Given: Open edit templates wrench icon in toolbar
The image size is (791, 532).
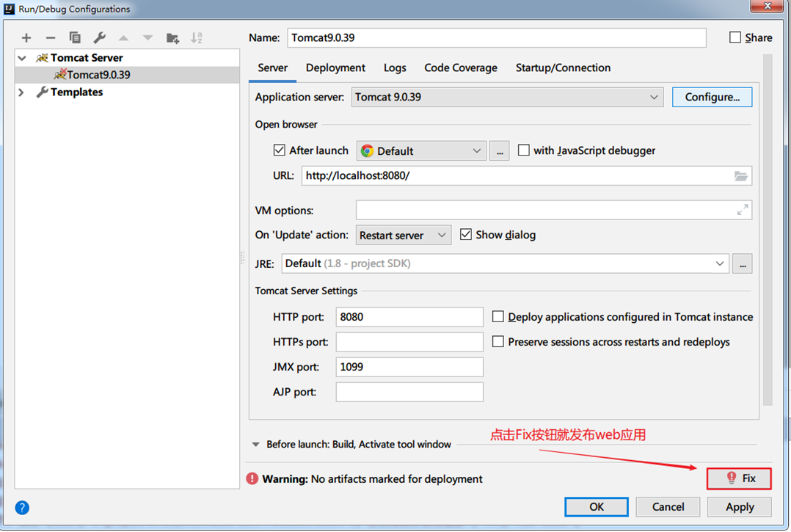Looking at the screenshot, I should coord(99,38).
